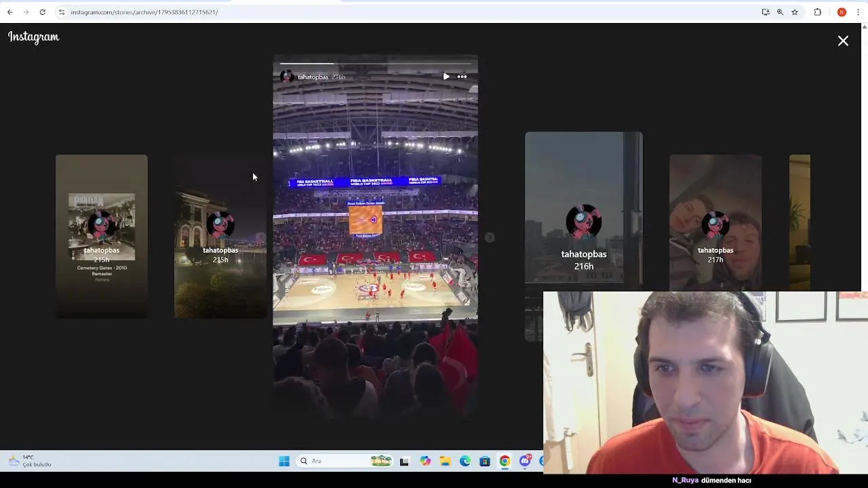868x488 pixels.
Task: Switch to Chrome on taskbar
Action: pos(505,462)
